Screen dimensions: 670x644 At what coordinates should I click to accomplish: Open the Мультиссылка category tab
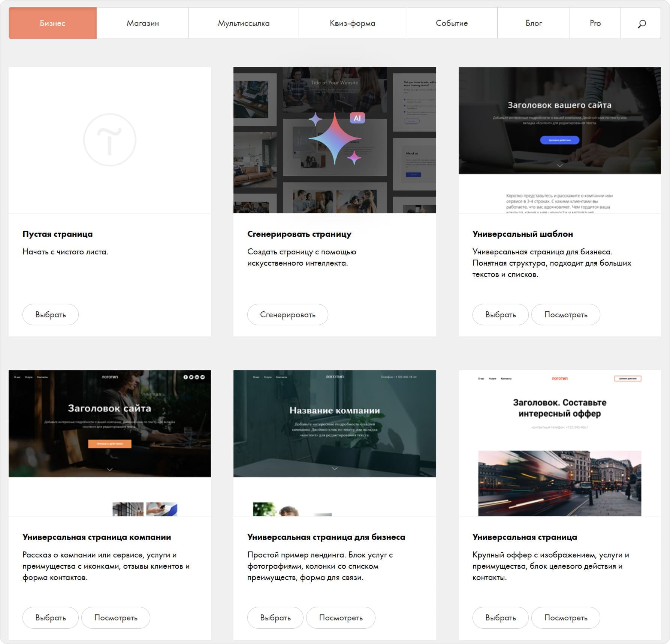click(x=244, y=23)
